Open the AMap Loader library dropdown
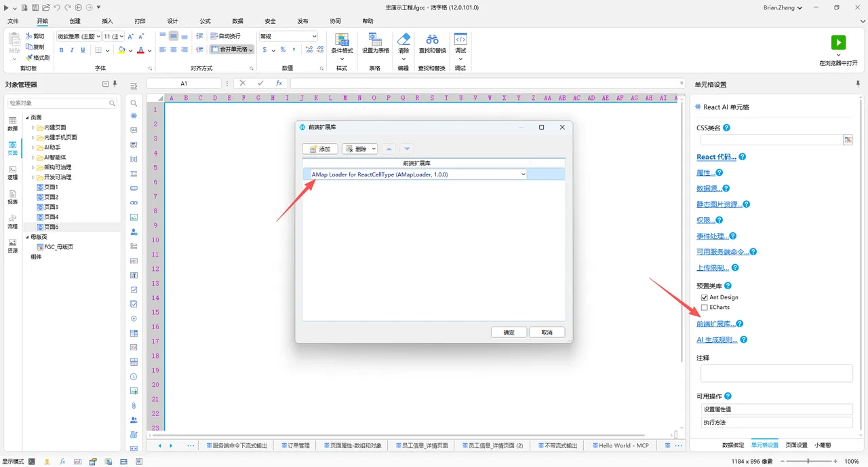This screenshot has height=467, width=868. click(523, 174)
